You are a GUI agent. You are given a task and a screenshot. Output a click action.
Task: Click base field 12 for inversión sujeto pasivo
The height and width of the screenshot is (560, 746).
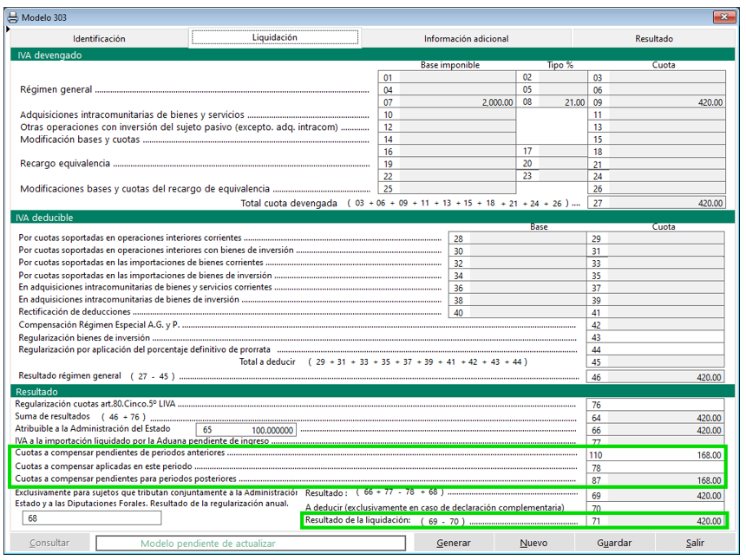pyautogui.click(x=447, y=127)
